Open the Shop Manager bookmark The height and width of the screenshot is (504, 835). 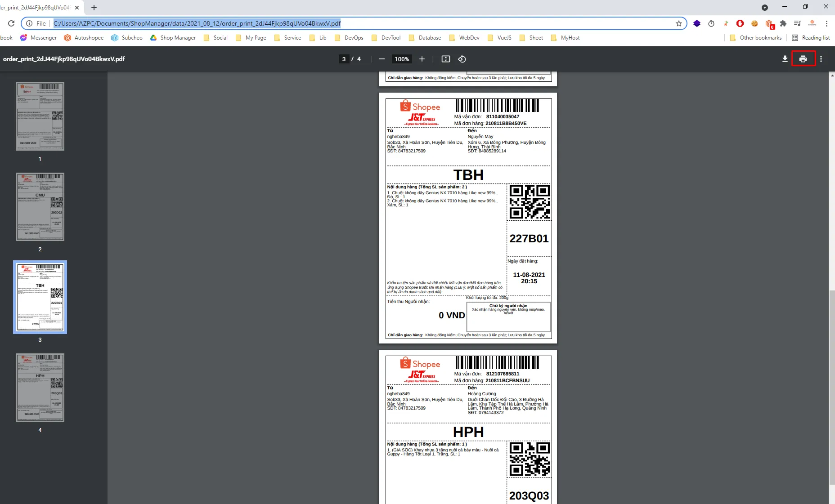pyautogui.click(x=173, y=38)
